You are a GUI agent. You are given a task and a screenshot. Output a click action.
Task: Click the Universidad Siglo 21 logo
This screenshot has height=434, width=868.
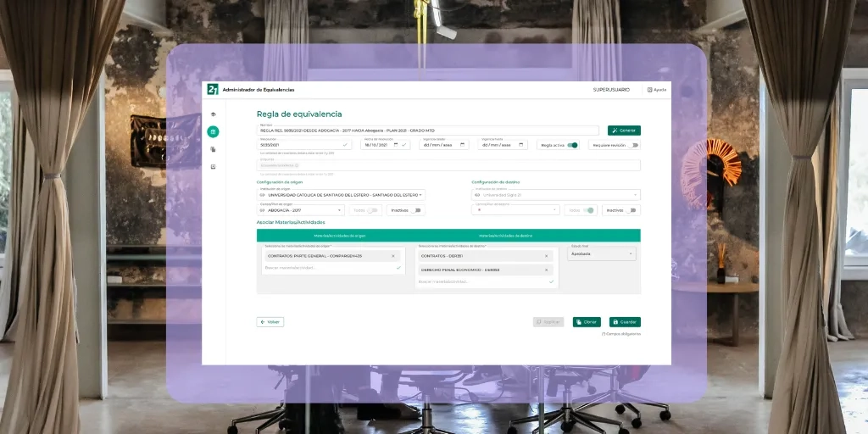tap(213, 90)
